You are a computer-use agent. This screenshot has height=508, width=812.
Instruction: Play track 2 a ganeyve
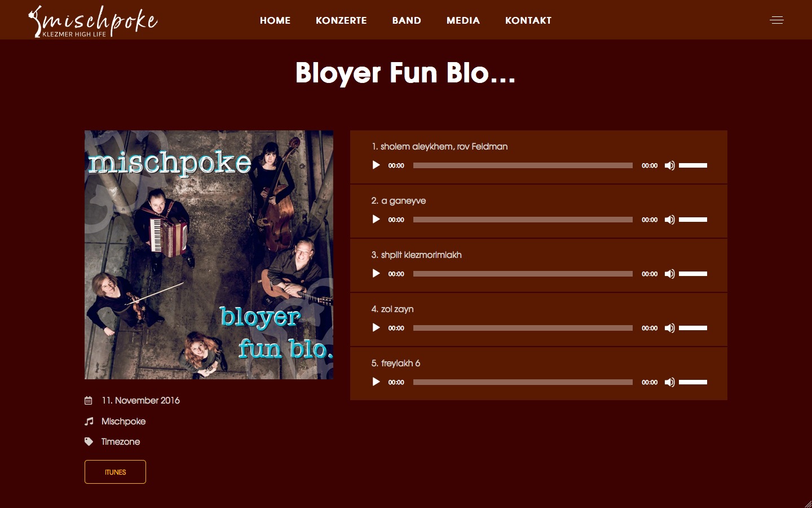pos(376,220)
